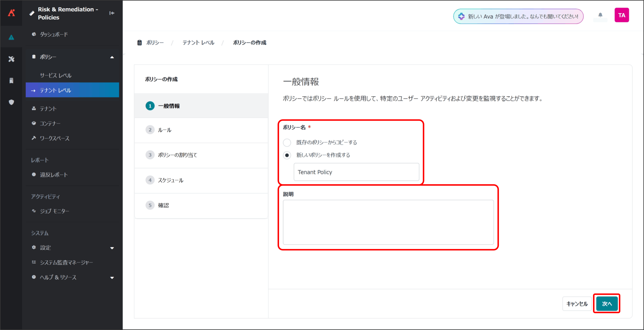Screen dimensions: 644x330
Task: Open the building icon in left rail
Action: pos(11,81)
